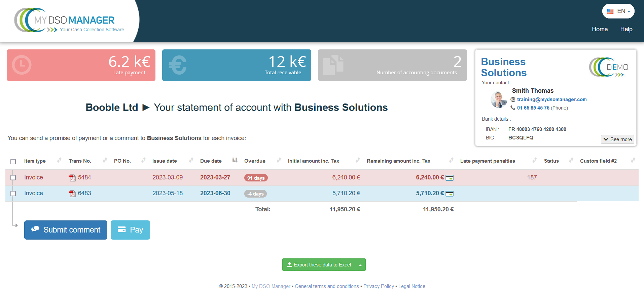Expand See more bank details
This screenshot has width=644, height=293.
coord(617,139)
